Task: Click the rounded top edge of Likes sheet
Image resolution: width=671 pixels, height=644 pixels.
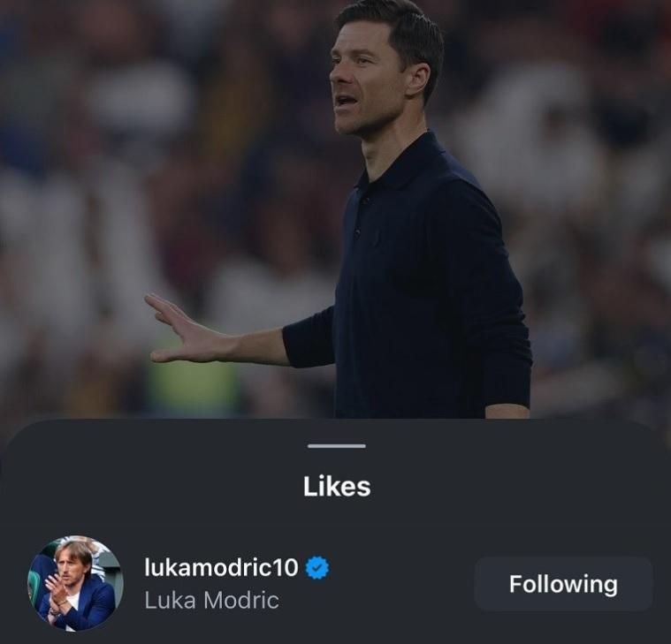Action: 336,423
